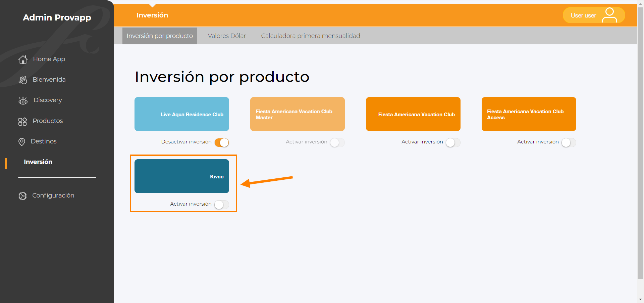644x303 pixels.
Task: Open the Calculadora primera mensualidad tab
Action: [x=311, y=36]
